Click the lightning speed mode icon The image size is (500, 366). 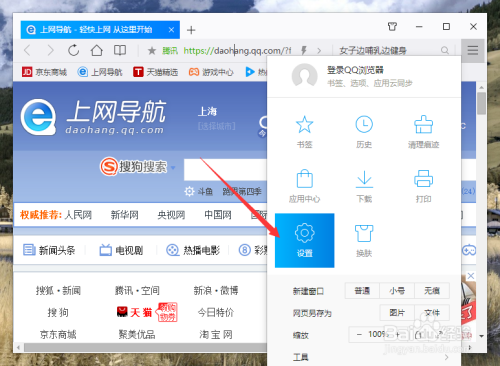pyautogui.click(x=304, y=51)
